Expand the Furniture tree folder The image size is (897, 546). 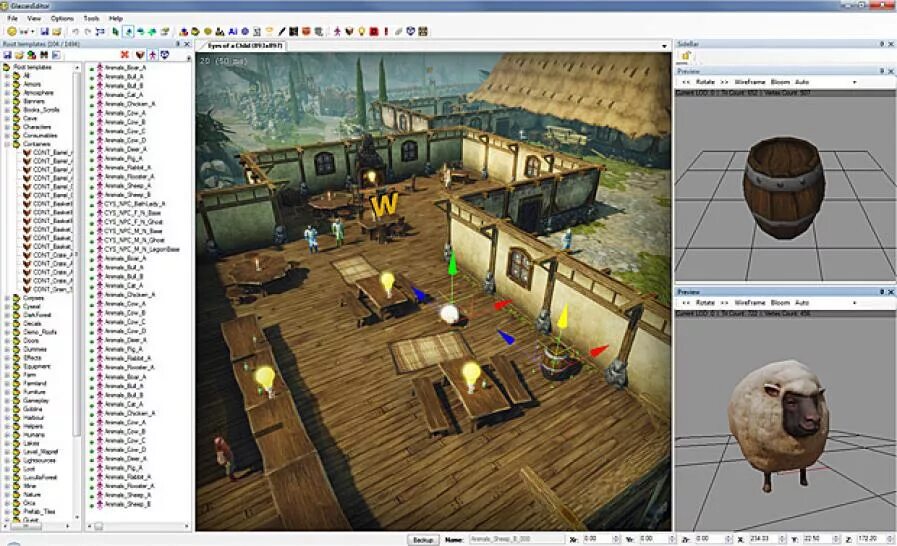coord(7,392)
